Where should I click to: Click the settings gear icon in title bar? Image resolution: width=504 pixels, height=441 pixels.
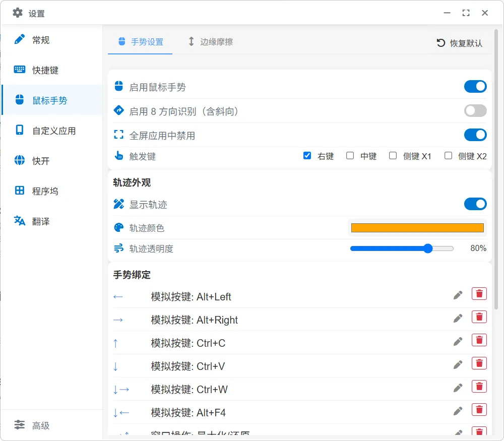[17, 13]
